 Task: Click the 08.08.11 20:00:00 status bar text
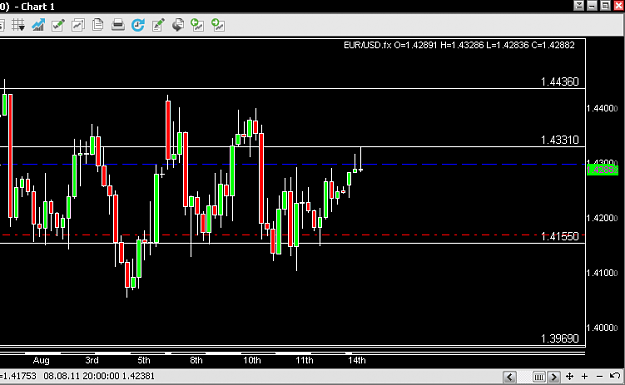81,376
